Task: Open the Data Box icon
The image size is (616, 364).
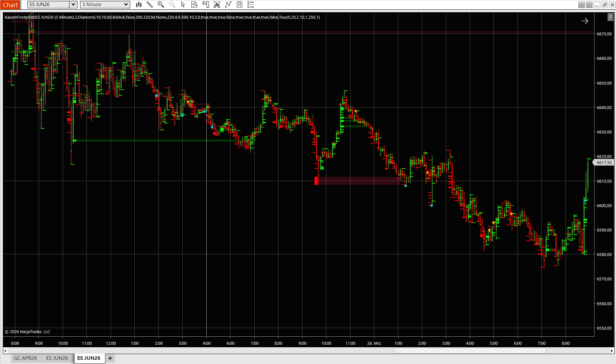Action: click(194, 5)
